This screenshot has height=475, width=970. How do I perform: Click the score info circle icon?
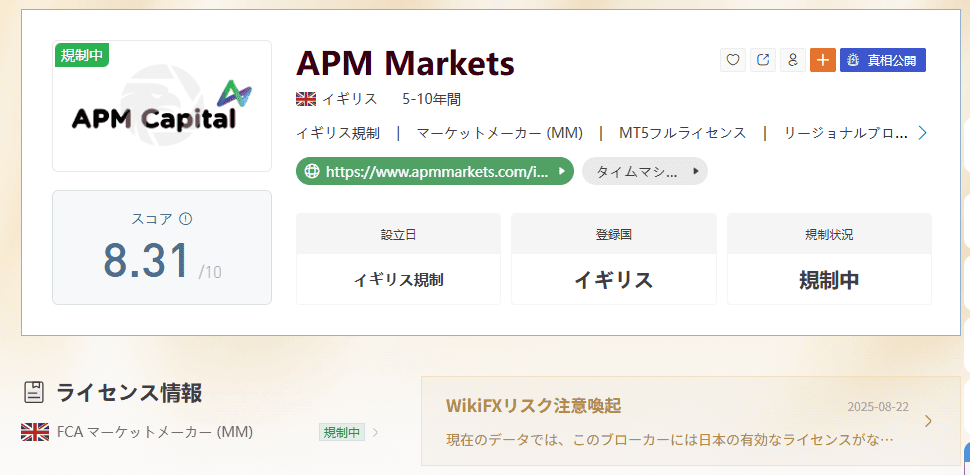point(185,219)
